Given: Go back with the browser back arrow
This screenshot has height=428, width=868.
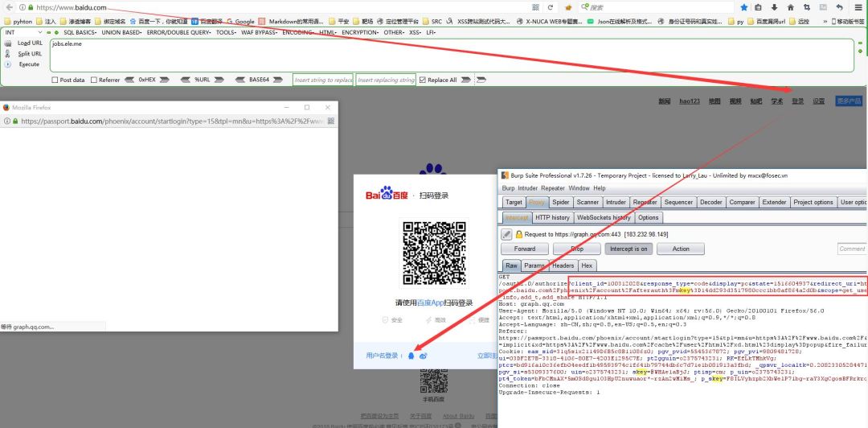Looking at the screenshot, I should point(9,8).
